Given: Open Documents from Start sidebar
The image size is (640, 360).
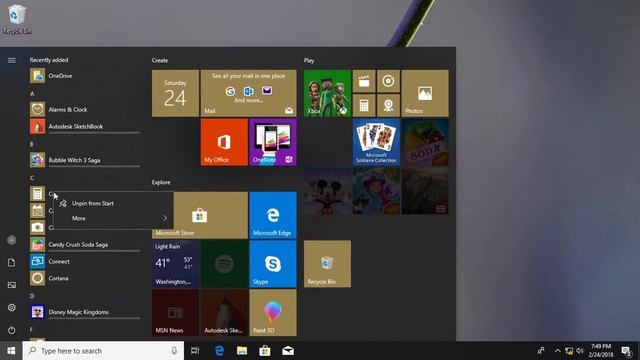Looking at the screenshot, I should [x=11, y=262].
